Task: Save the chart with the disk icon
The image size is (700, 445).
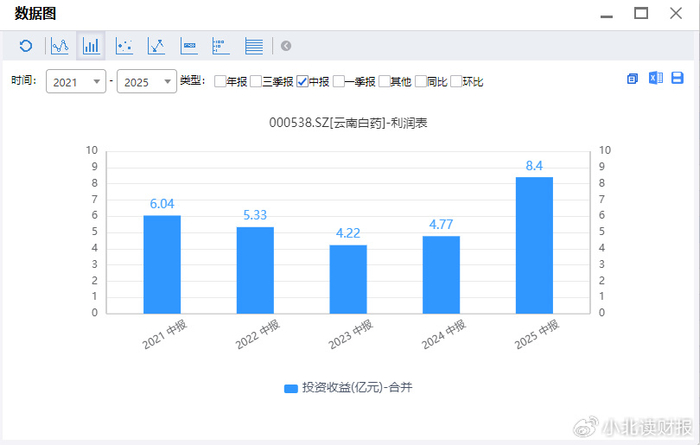Action: (677, 78)
